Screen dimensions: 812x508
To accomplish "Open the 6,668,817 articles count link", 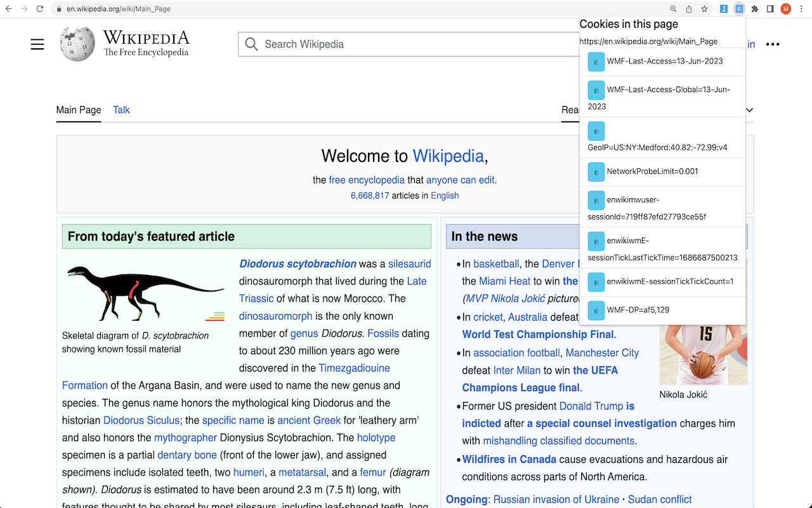I will tap(370, 196).
